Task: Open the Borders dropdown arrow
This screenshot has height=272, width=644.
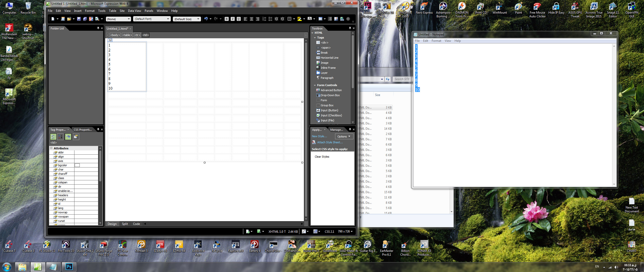Action: pyautogui.click(x=294, y=19)
